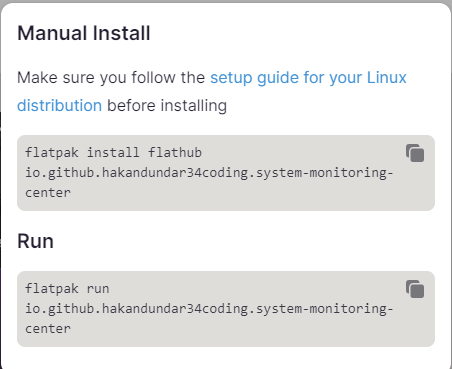Open the setup guide for your Linux link
This screenshot has height=369, width=452.
tap(308, 78)
